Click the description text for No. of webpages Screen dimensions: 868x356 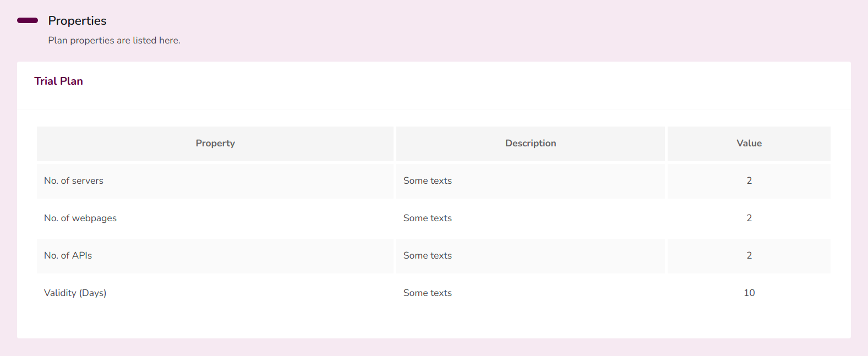[x=428, y=218]
